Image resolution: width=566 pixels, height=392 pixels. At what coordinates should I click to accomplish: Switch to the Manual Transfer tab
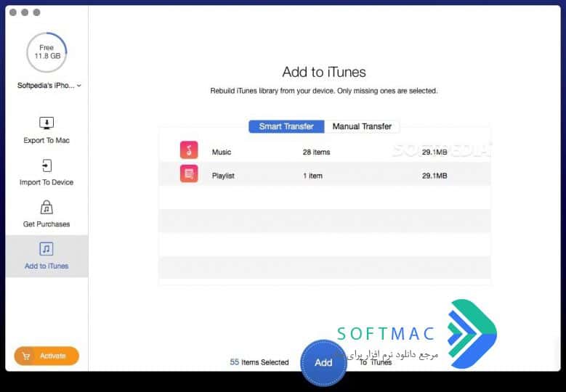362,126
